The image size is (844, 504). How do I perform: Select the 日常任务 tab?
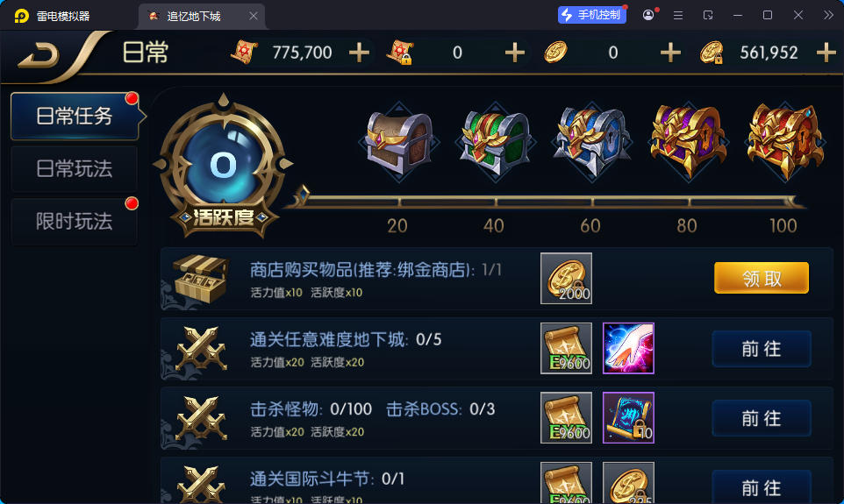75,117
